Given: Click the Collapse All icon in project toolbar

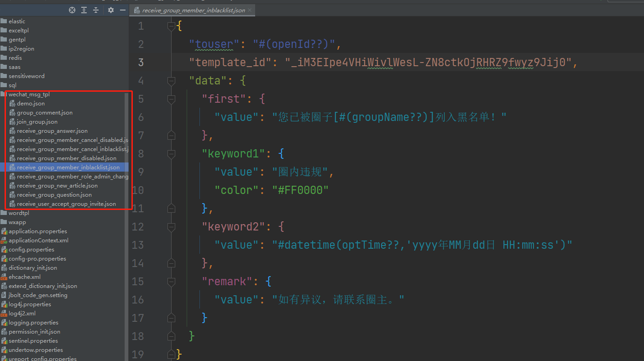Looking at the screenshot, I should pyautogui.click(x=96, y=10).
